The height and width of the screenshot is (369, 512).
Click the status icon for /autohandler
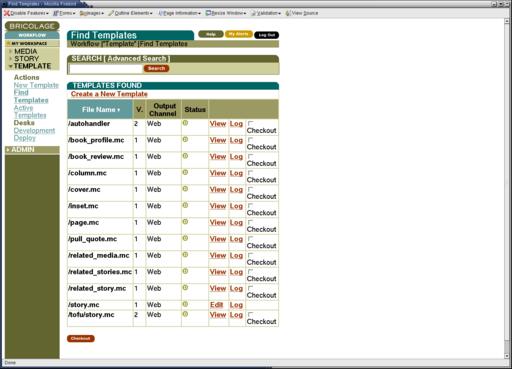pyautogui.click(x=185, y=123)
